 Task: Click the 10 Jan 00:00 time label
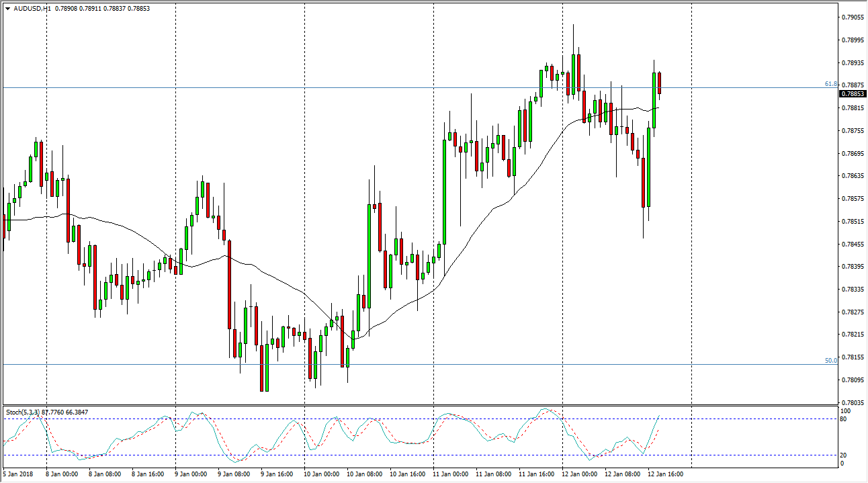(320, 474)
